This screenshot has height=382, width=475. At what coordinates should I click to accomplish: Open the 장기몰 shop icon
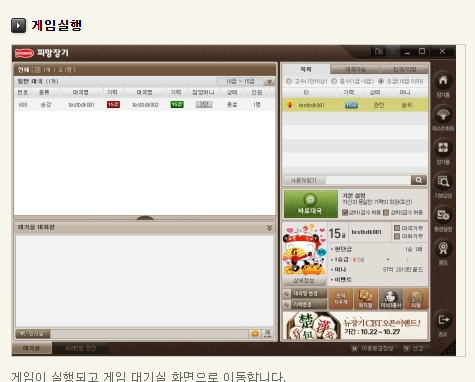click(x=443, y=148)
